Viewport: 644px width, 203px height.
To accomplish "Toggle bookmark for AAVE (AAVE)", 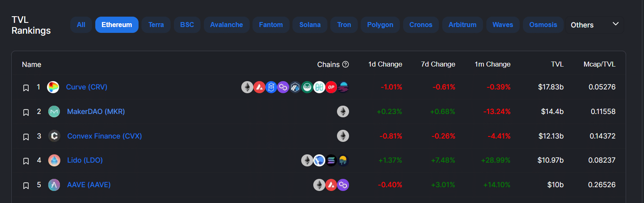I will (x=26, y=185).
